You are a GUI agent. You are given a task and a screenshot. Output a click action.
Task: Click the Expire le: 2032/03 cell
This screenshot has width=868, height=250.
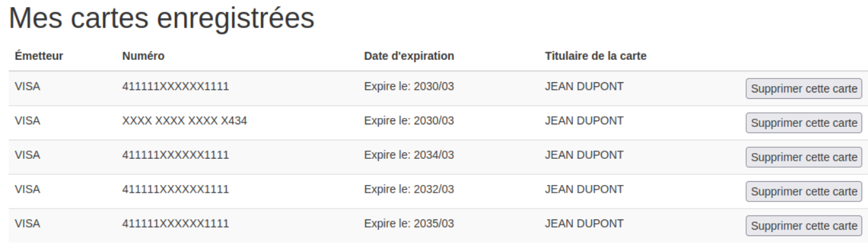click(409, 189)
